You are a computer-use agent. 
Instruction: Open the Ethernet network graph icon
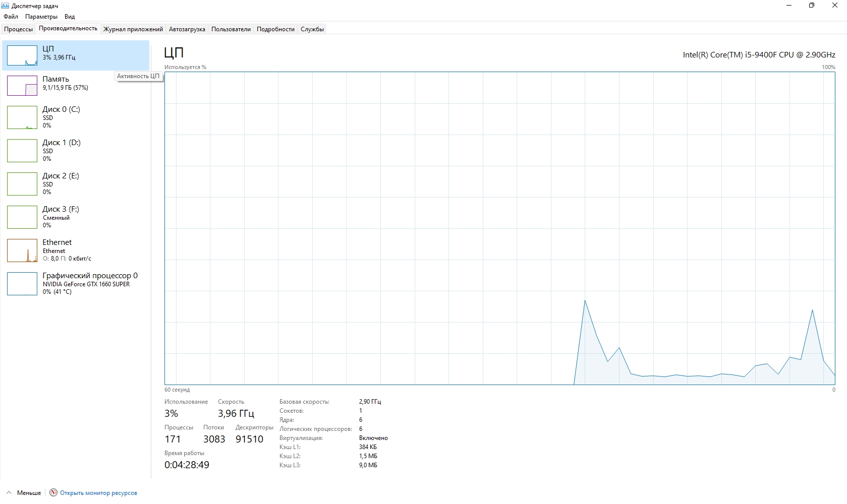[22, 250]
